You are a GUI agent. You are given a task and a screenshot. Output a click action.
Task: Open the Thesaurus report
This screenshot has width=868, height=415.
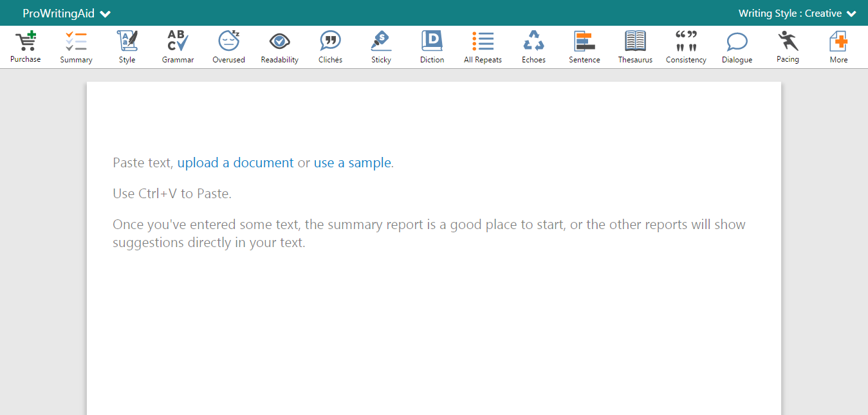pos(636,47)
